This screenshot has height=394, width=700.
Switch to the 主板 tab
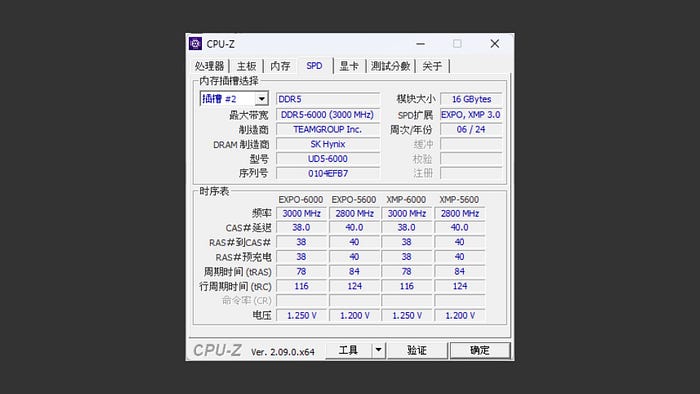click(x=246, y=66)
